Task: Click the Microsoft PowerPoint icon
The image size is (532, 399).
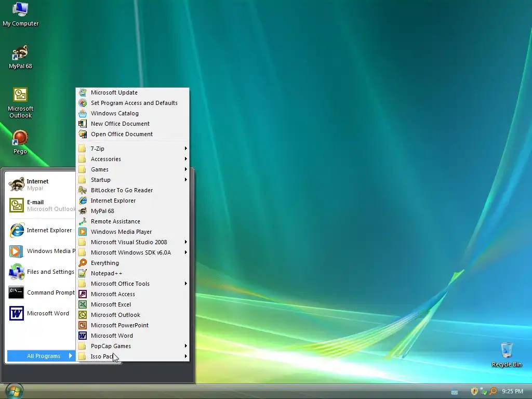Action: [x=83, y=325]
